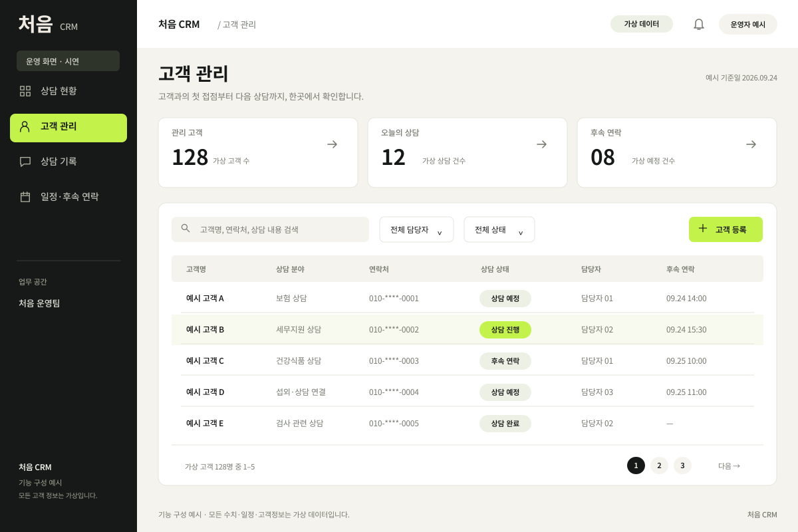Click 검사 관련 상담 cell
Viewport: 798px width, 532px height.
tap(300, 424)
